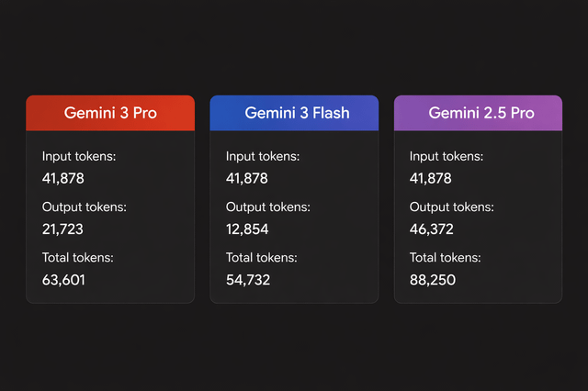Image resolution: width=588 pixels, height=391 pixels.
Task: Select the 46,372 output tokens value
Action: coord(432,229)
